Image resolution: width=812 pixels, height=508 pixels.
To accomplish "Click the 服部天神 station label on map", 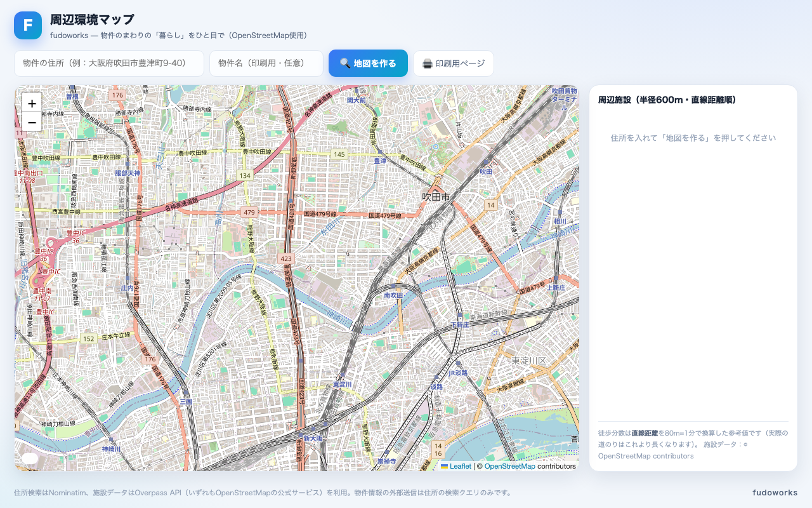I will 128,173.
